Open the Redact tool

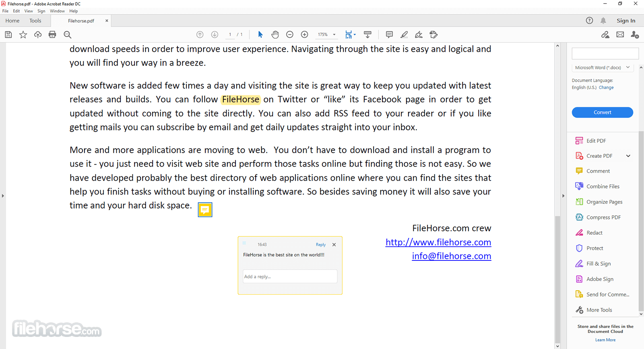click(x=589, y=233)
